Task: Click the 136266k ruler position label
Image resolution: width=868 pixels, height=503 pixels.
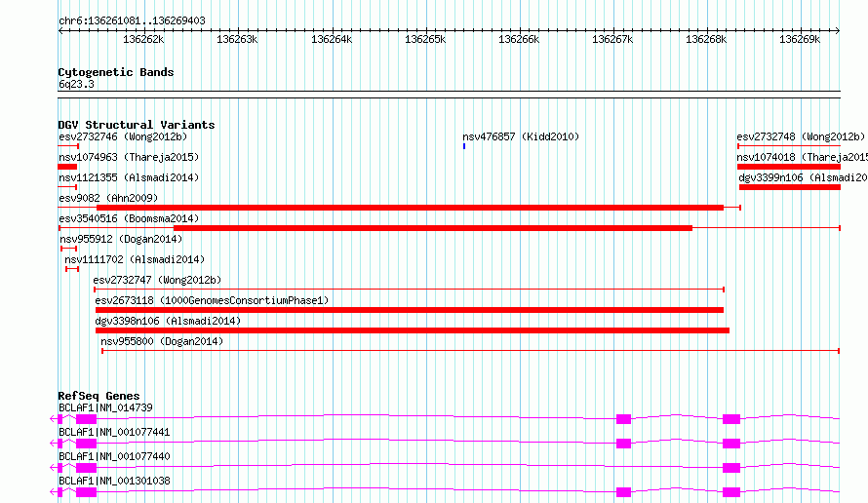Action: point(519,39)
